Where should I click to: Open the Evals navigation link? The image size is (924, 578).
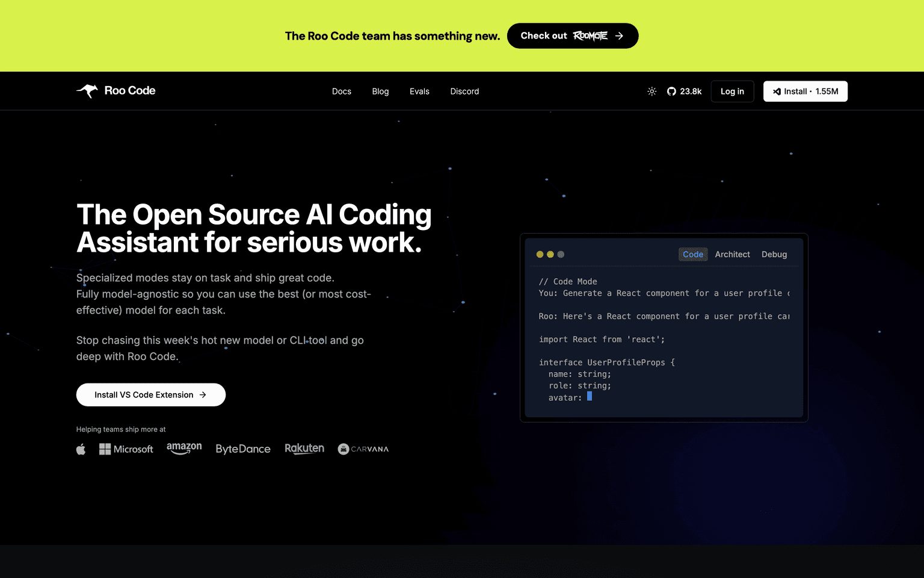click(419, 92)
